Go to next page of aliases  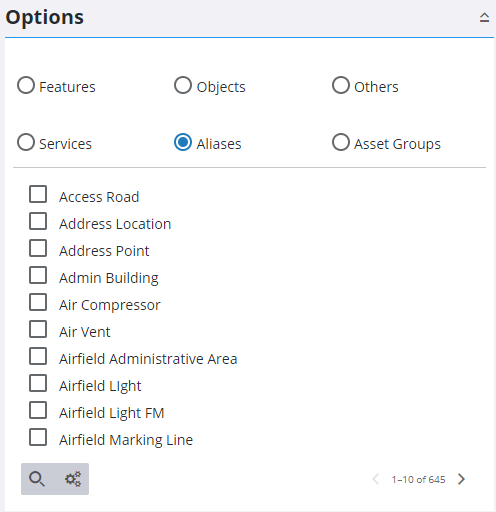pyautogui.click(x=462, y=479)
